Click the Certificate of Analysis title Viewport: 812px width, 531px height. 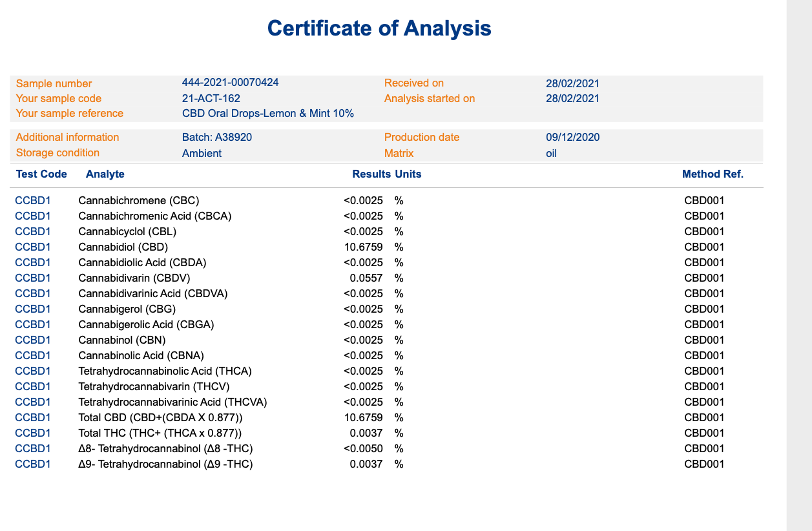click(379, 28)
